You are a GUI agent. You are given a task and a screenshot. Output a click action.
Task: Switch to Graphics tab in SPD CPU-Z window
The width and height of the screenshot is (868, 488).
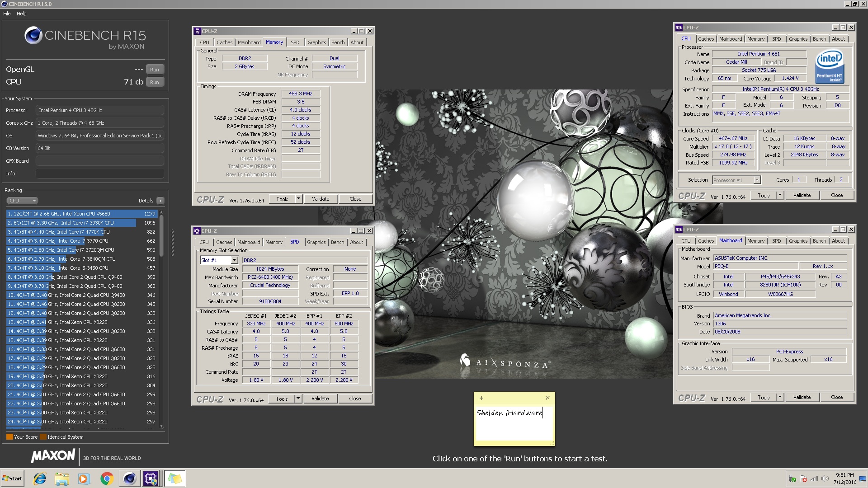point(316,242)
